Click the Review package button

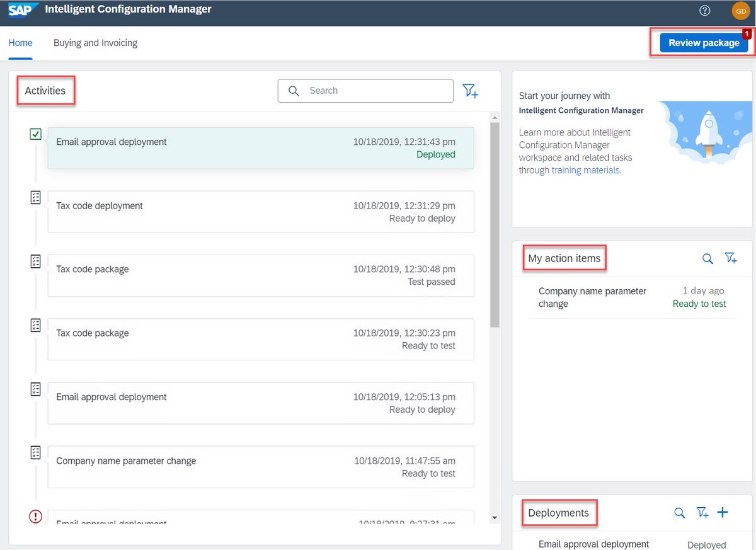pyautogui.click(x=704, y=43)
